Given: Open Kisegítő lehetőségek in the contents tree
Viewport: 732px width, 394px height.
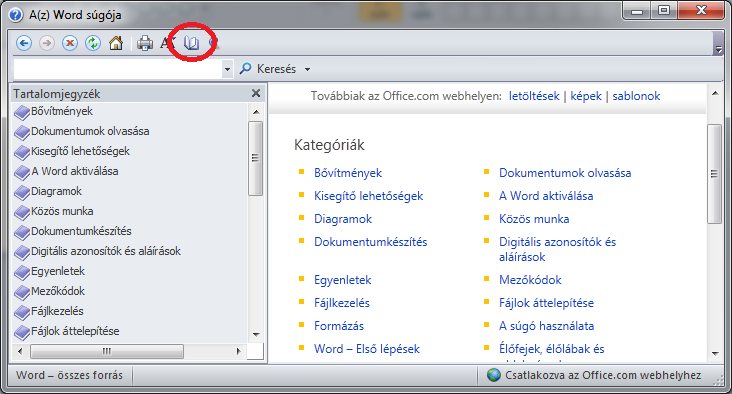Looking at the screenshot, I should (x=80, y=151).
